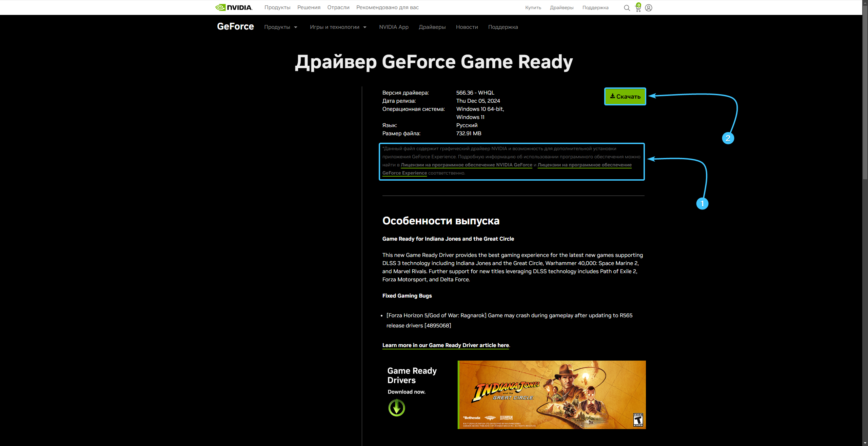Go to Купить in top bar
This screenshot has height=446, width=868.
point(533,8)
